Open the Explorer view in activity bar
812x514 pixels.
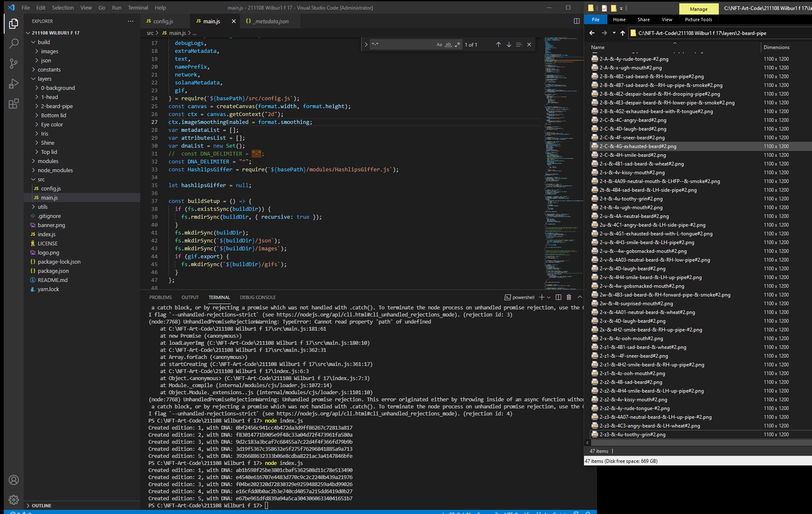tap(14, 24)
